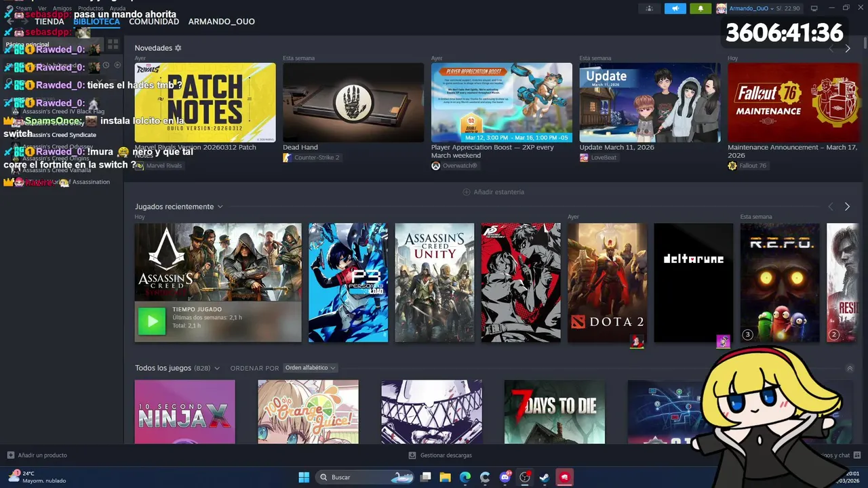Image resolution: width=868 pixels, height=488 pixels.
Task: Open the TIENDA tab
Action: (x=50, y=22)
